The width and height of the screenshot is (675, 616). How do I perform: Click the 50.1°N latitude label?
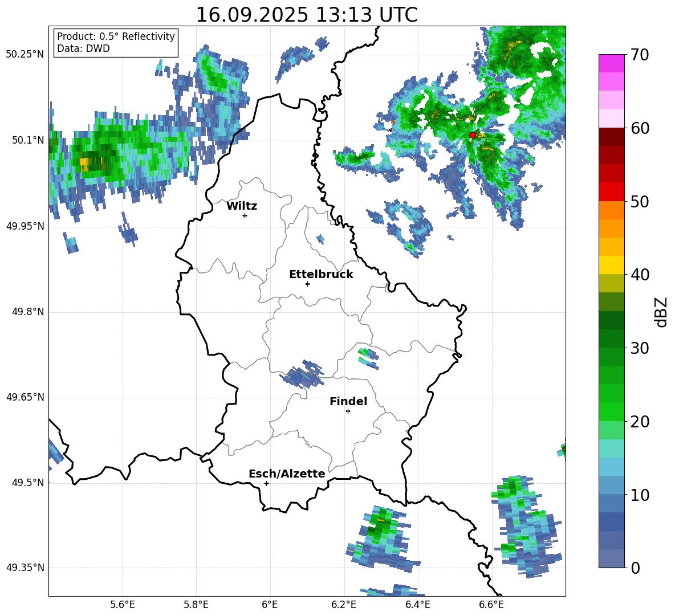[29, 140]
